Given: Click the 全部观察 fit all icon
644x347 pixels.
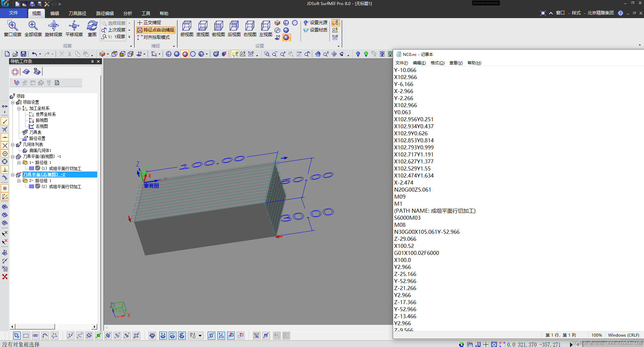Looking at the screenshot, I should tap(33, 26).
